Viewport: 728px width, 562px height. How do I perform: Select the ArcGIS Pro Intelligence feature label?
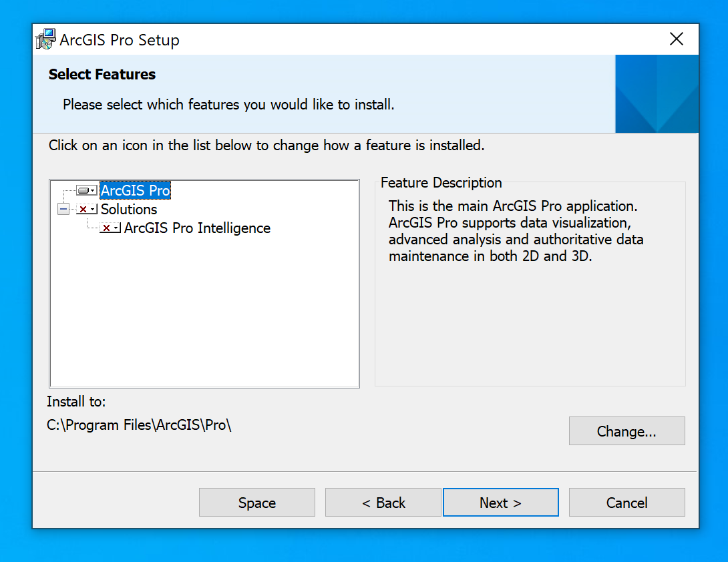(197, 228)
